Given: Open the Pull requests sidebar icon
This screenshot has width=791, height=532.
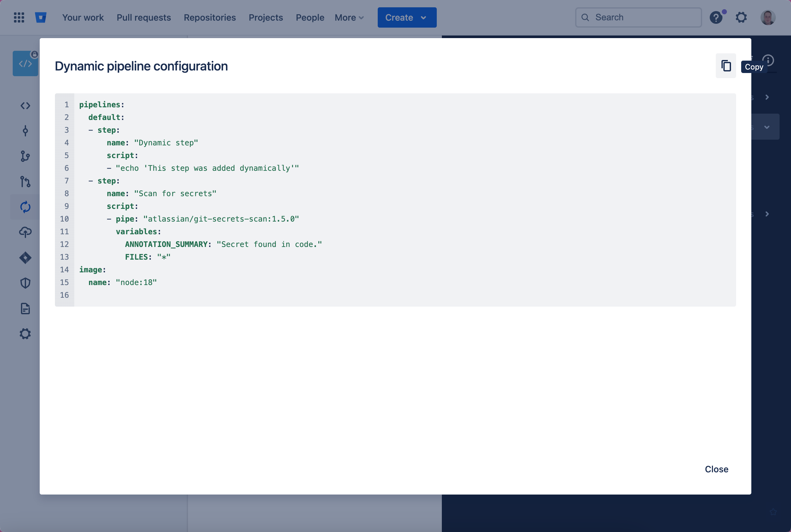Looking at the screenshot, I should 25,182.
